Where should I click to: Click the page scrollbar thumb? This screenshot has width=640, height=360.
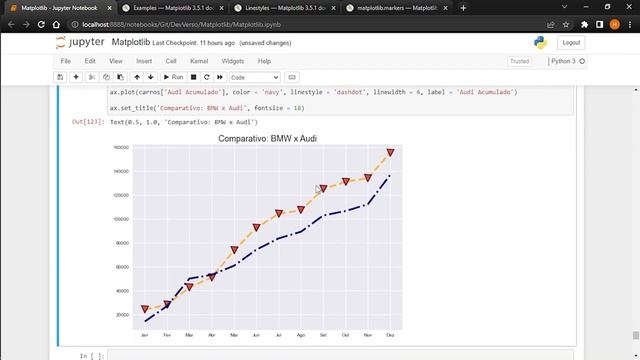click(x=636, y=335)
